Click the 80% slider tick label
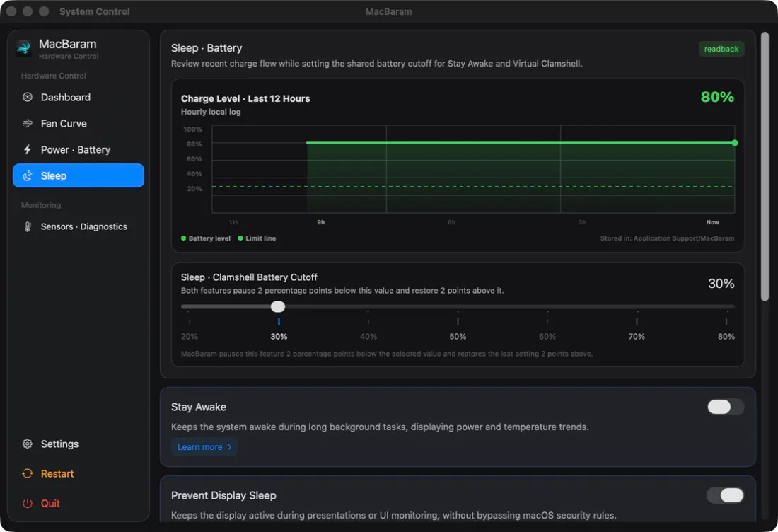 (726, 337)
